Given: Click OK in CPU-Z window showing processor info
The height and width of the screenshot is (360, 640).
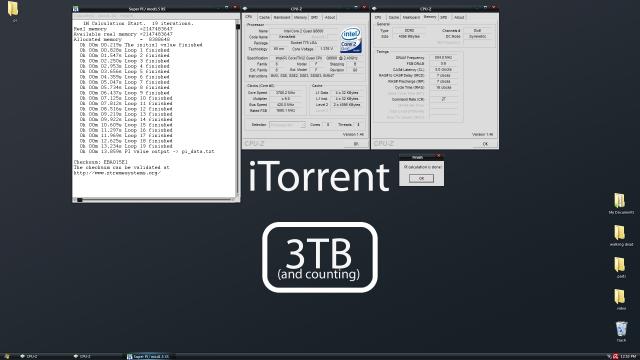Looking at the screenshot, I should click(x=356, y=144).
